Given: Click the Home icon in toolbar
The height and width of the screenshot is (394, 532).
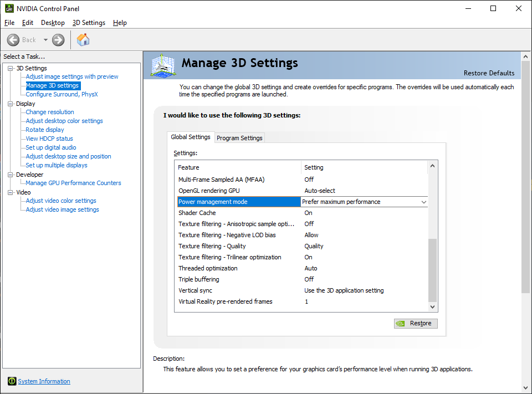Looking at the screenshot, I should point(83,40).
